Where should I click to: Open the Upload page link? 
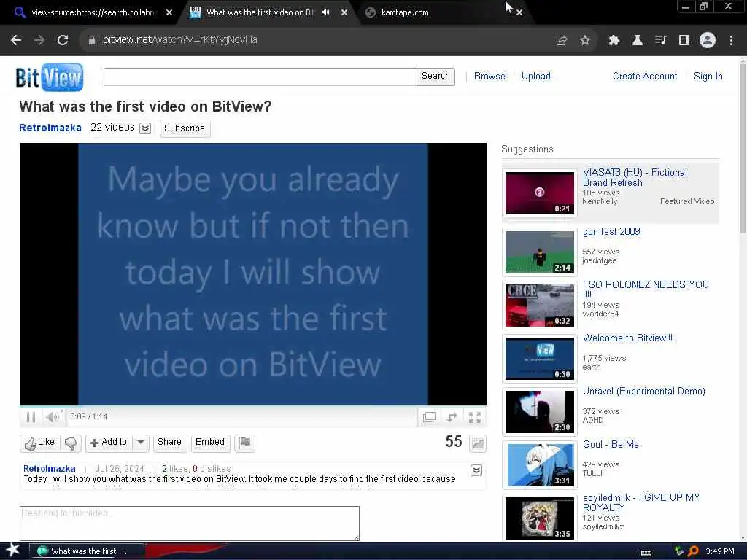(x=536, y=76)
